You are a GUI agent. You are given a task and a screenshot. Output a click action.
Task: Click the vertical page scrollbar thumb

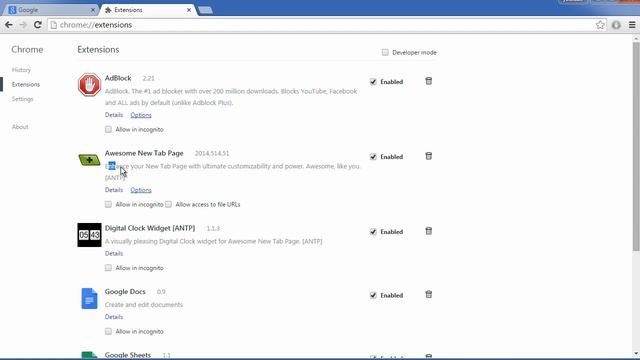coord(636,147)
